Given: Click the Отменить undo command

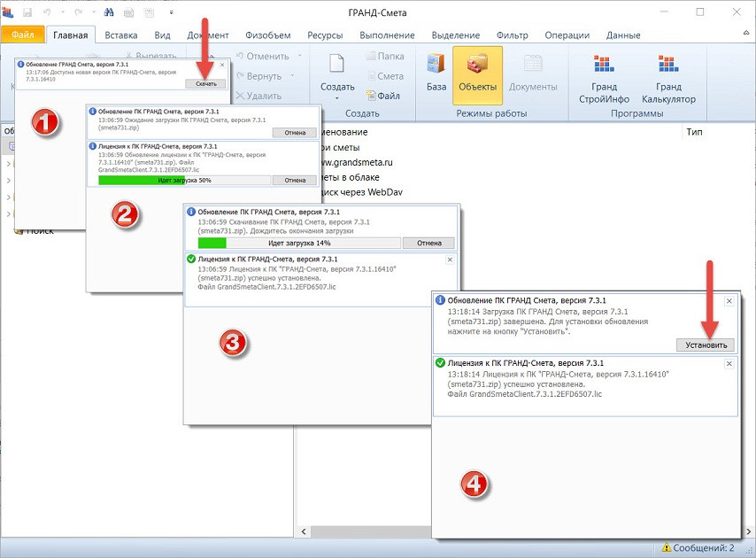Looking at the screenshot, I should click(263, 57).
